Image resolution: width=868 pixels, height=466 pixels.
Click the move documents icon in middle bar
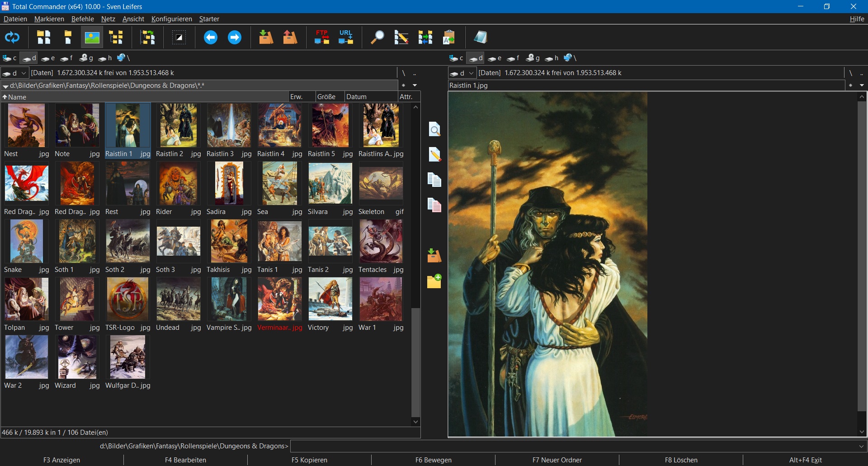(434, 205)
